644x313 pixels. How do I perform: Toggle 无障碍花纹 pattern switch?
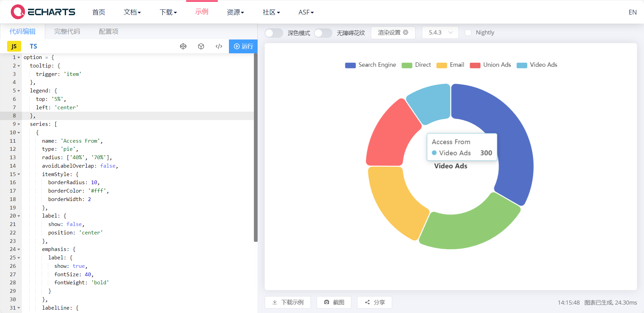[323, 33]
